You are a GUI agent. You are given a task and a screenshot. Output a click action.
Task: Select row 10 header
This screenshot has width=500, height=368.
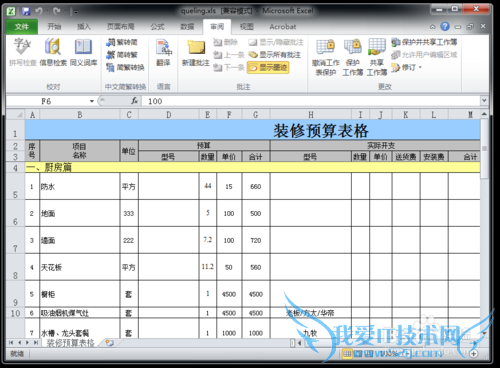pos(15,313)
